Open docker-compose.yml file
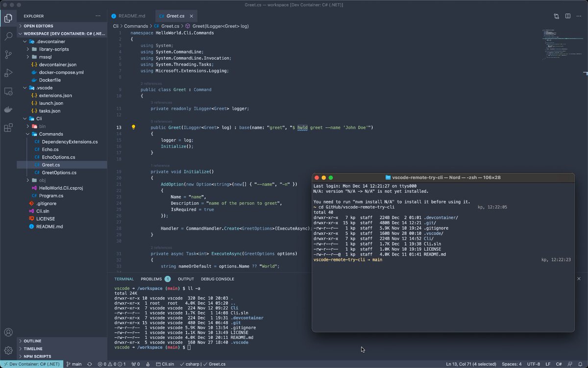 click(62, 72)
